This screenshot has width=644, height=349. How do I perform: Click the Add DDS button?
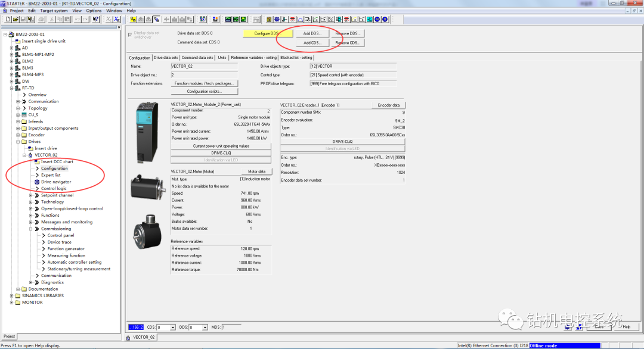click(x=312, y=33)
